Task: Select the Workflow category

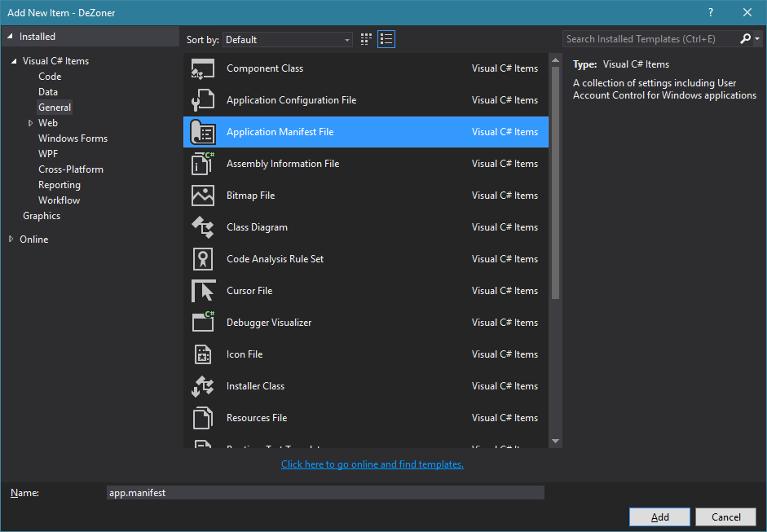Action: tap(59, 200)
